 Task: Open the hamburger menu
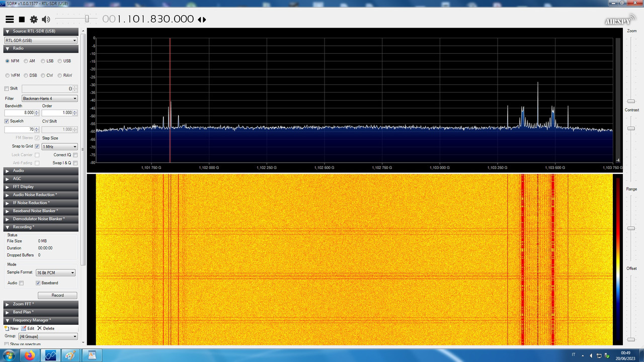[x=10, y=19]
